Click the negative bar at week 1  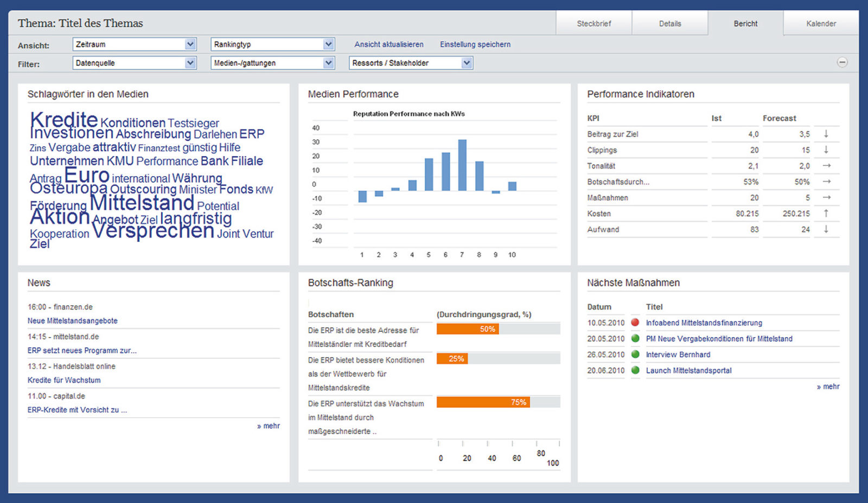(x=362, y=196)
